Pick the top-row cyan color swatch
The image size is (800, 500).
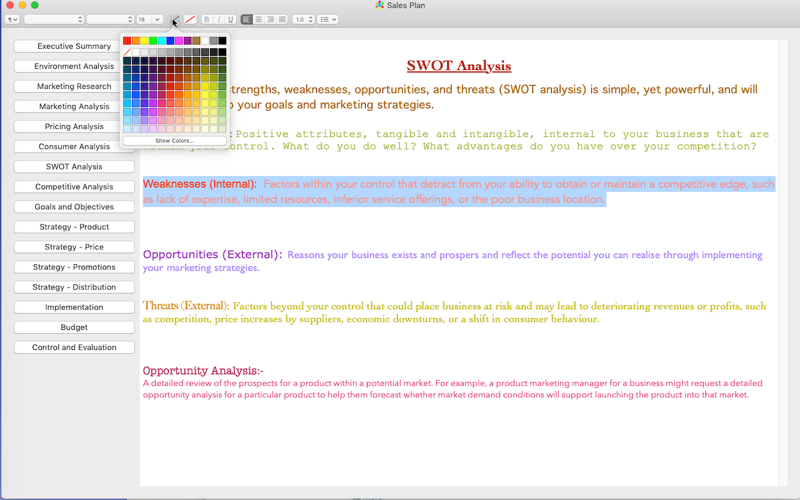162,41
